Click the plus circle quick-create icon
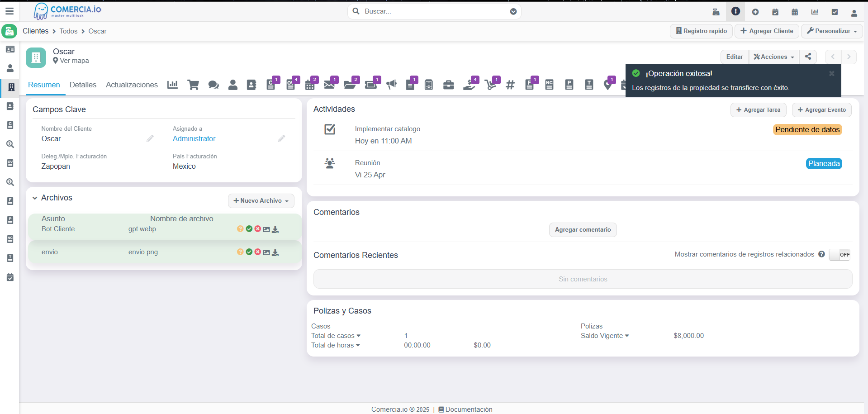Screen dimensions: 868x414 pos(755,12)
